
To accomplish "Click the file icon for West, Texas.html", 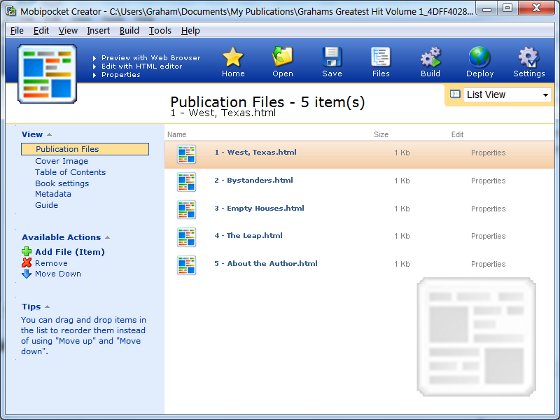I will [x=186, y=154].
